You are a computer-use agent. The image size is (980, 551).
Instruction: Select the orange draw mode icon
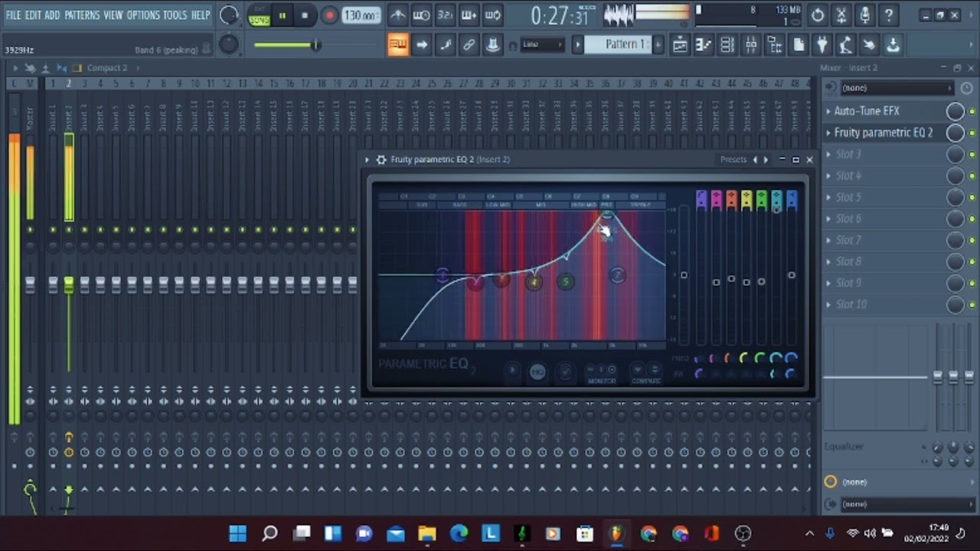398,45
